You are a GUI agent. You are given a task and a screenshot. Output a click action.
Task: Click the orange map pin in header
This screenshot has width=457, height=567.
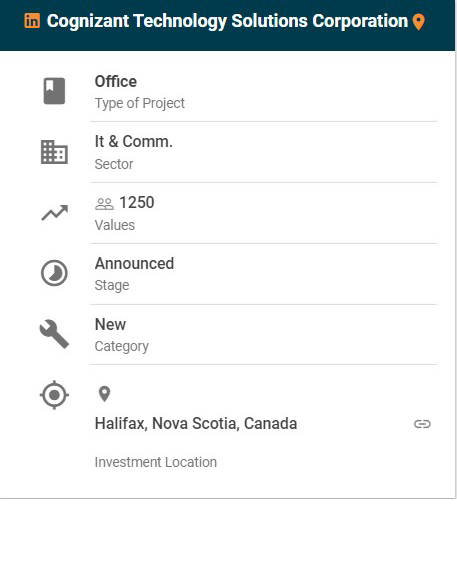tap(419, 22)
